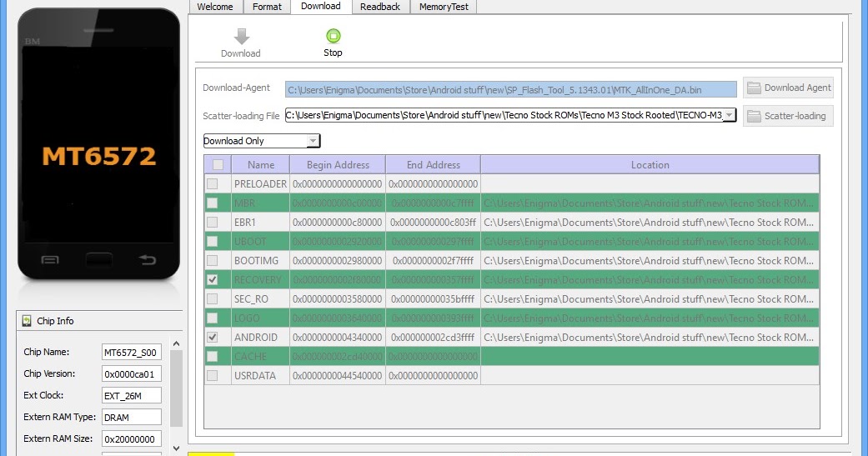The width and height of the screenshot is (868, 456).
Task: Click the ANDROID location path cell
Action: pyautogui.click(x=650, y=337)
